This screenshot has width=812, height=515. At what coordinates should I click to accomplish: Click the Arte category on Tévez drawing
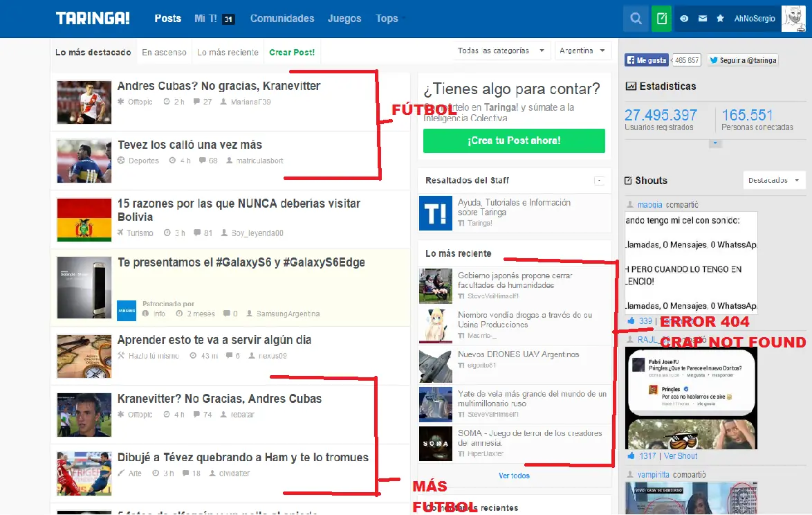pyautogui.click(x=135, y=473)
